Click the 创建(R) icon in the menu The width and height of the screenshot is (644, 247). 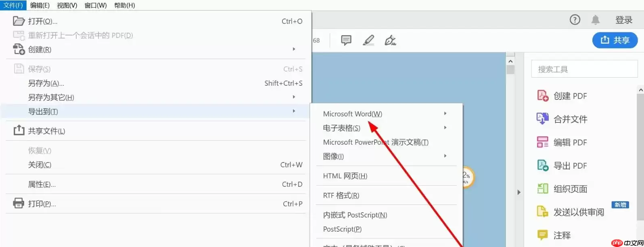coord(19,49)
